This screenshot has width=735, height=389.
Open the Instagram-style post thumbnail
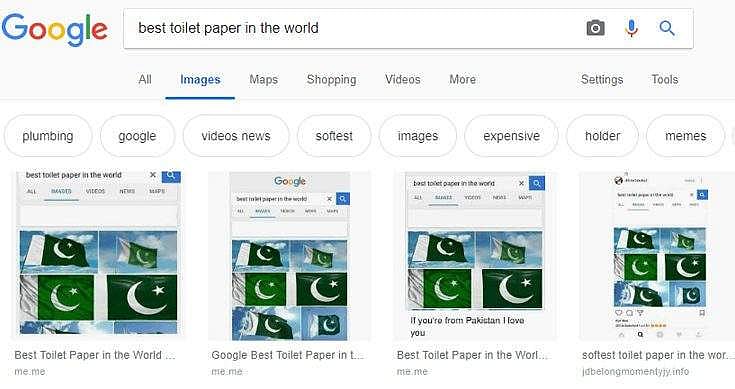(x=657, y=255)
